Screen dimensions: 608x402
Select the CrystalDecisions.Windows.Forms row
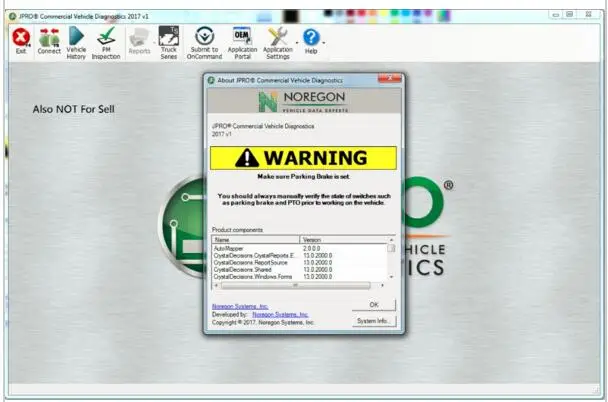[299, 277]
